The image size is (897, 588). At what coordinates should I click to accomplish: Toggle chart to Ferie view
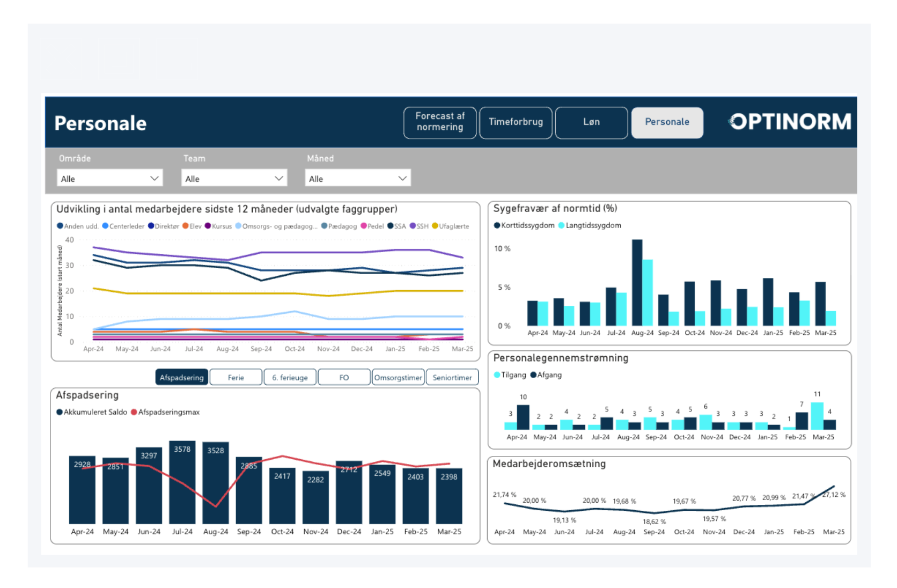(236, 378)
